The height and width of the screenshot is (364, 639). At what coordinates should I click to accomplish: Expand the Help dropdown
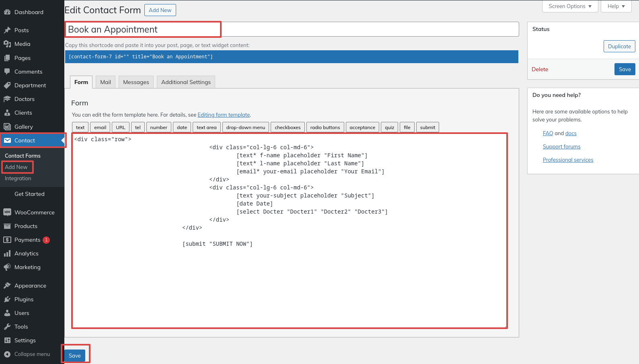(x=616, y=6)
